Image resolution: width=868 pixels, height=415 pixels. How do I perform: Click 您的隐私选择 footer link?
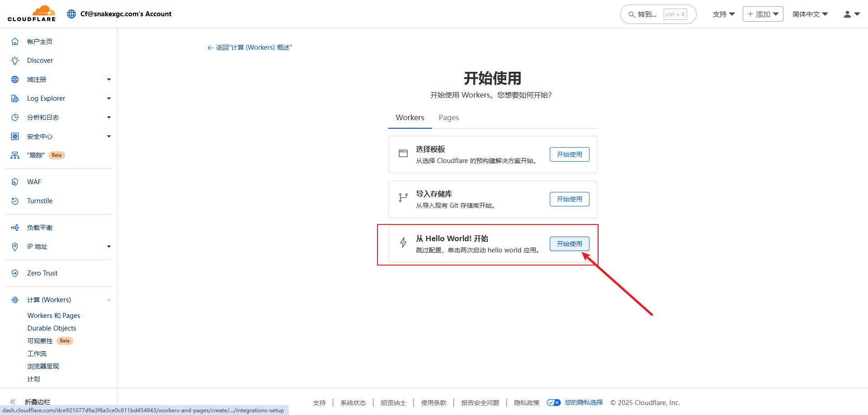584,402
